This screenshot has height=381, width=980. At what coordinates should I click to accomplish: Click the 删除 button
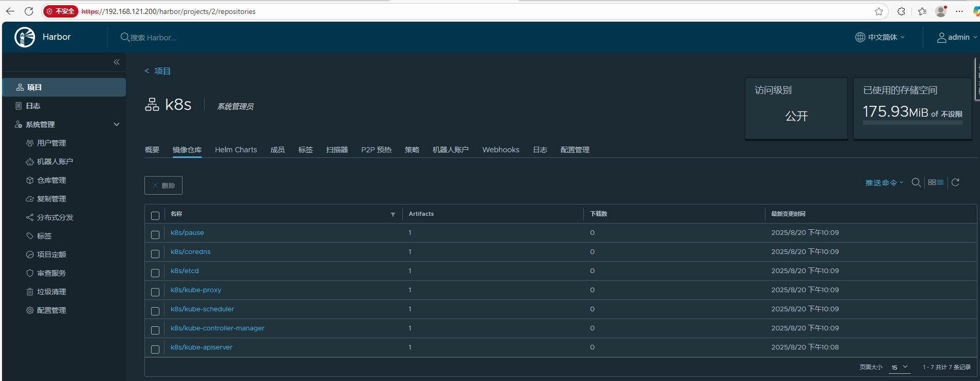click(x=164, y=185)
